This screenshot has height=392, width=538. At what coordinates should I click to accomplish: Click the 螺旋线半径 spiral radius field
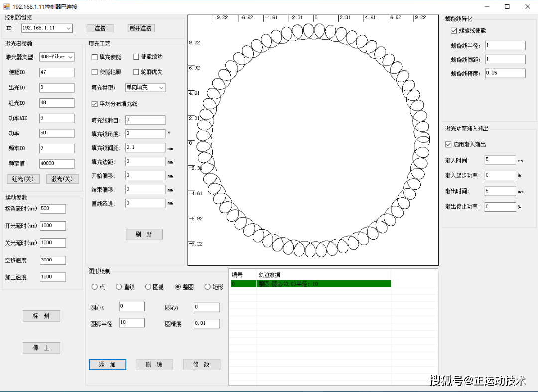coord(505,46)
